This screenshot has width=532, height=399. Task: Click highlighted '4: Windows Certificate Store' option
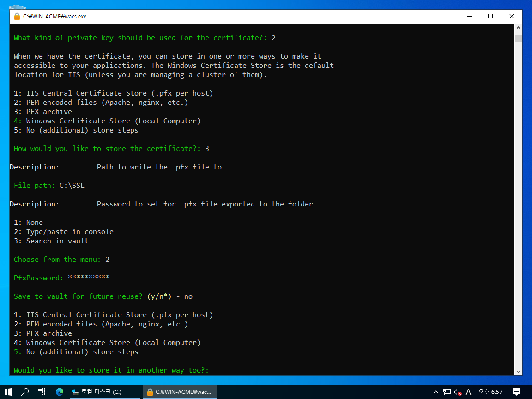coord(107,121)
